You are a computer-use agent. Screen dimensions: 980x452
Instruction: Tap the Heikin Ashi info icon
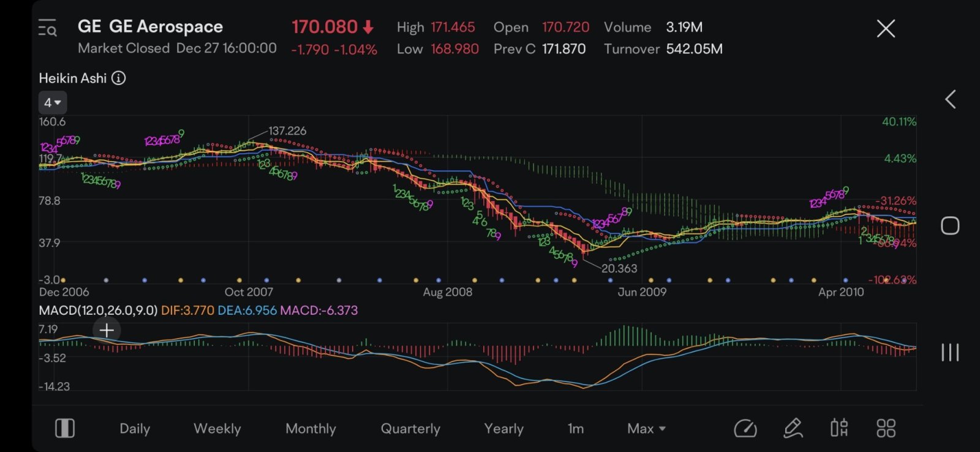119,78
